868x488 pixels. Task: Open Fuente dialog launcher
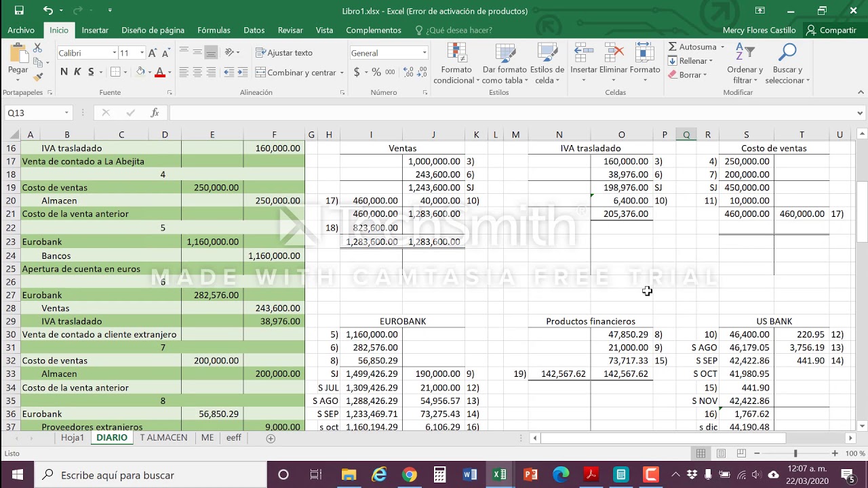pos(169,93)
